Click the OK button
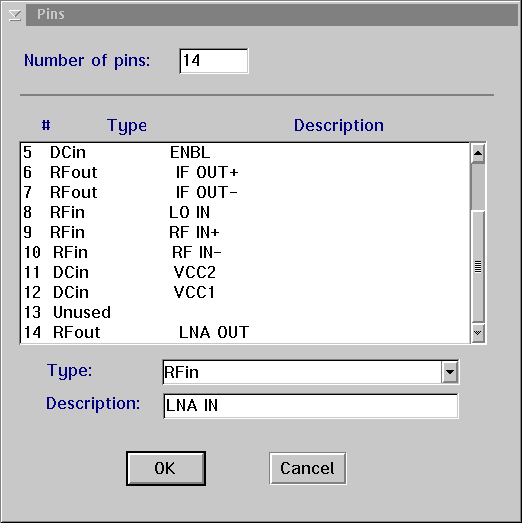This screenshot has width=522, height=523. coord(166,468)
